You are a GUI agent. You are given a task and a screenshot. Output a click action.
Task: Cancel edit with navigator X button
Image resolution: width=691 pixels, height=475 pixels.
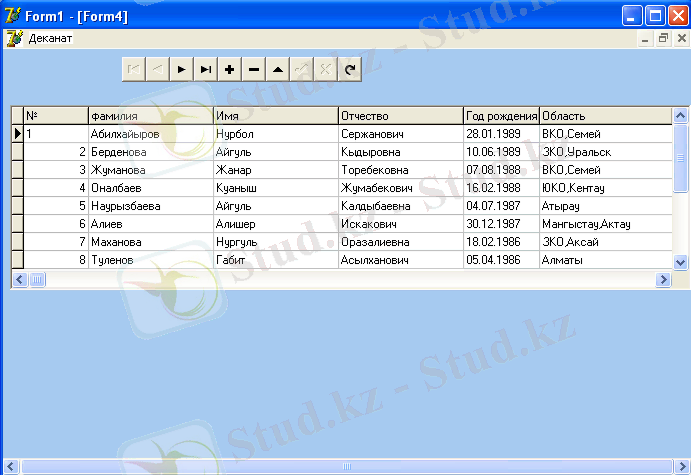click(x=325, y=69)
